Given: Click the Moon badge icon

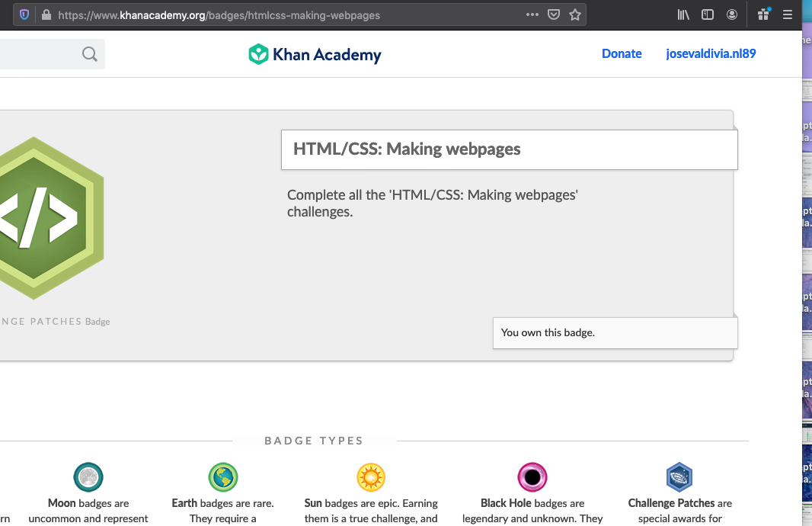Looking at the screenshot, I should [x=88, y=476].
